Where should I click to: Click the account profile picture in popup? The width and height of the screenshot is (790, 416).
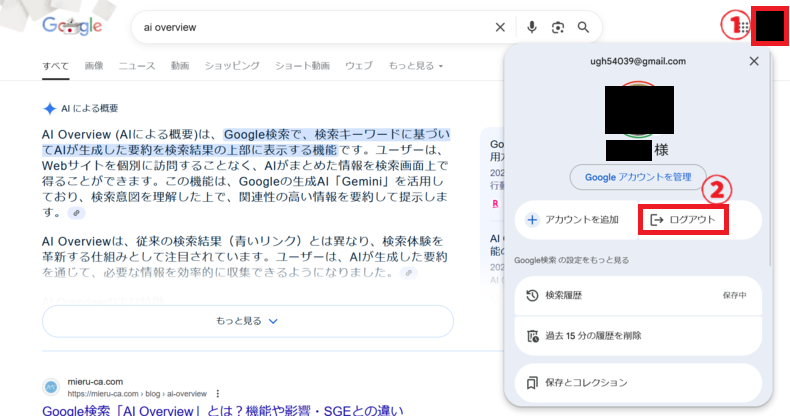tap(639, 110)
